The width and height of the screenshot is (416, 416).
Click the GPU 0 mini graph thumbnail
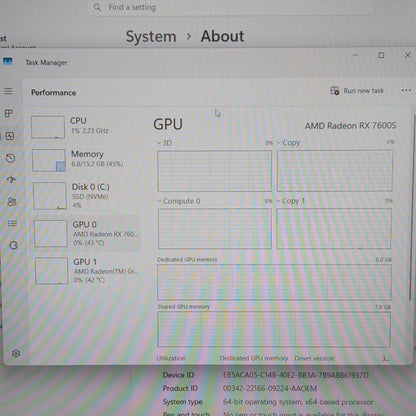51,233
